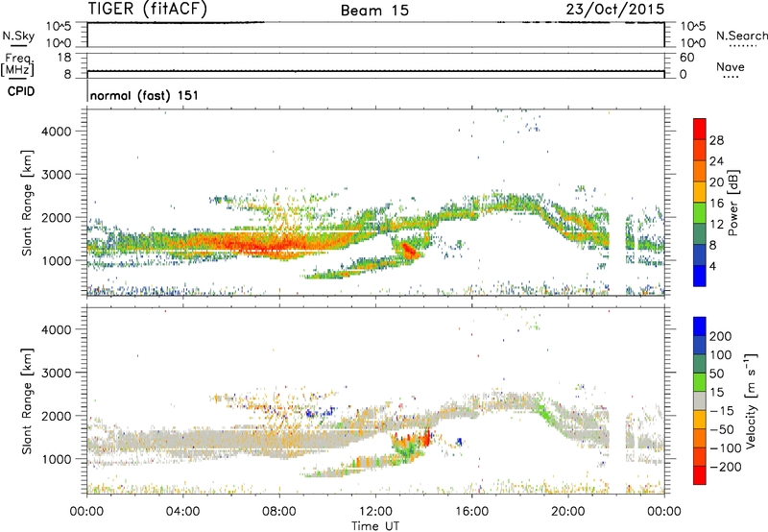
Task: Pick the light green Velocity segment between 15 and 50
Action: click(x=700, y=382)
